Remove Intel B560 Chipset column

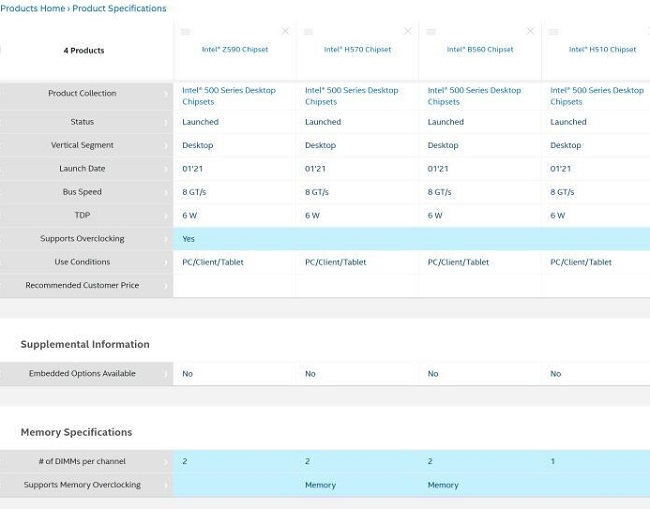click(x=530, y=31)
